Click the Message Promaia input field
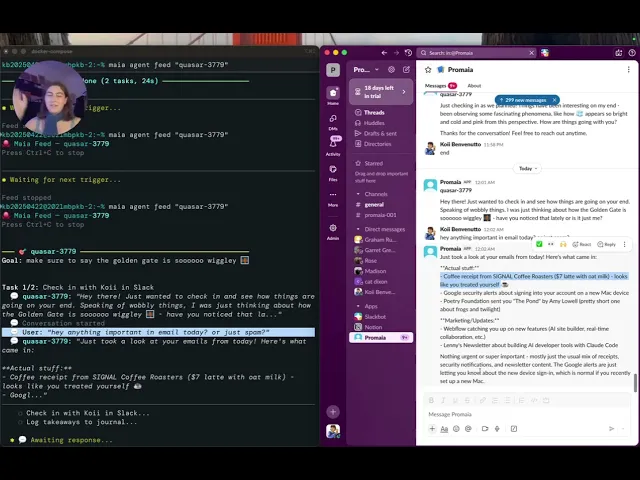Image resolution: width=640 pixels, height=480 pixels. [x=527, y=414]
